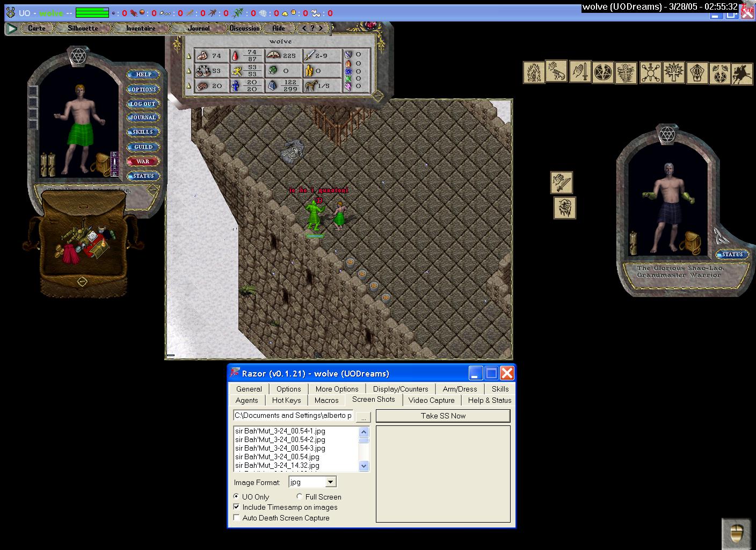Screen dimensions: 756x550
Task: Click the weight icon showing 122/299
Action: [x=273, y=85]
